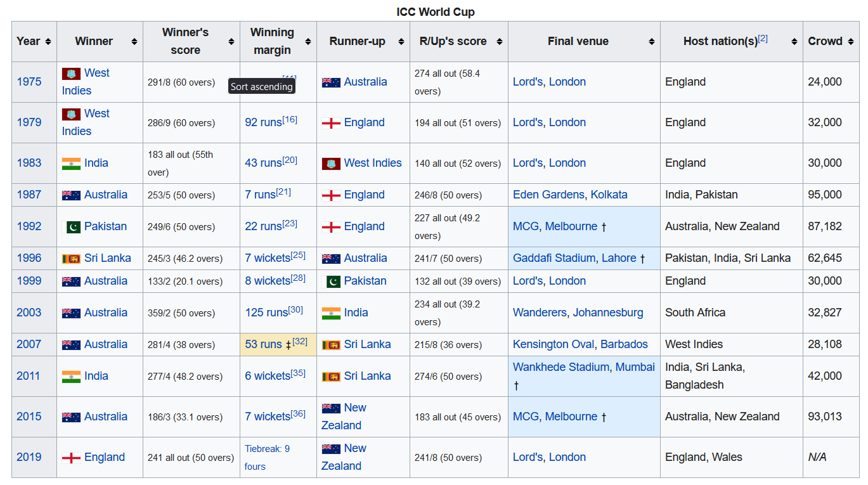Screen dimensions: 868x485
Task: Click England flag in 2019 winner cell
Action: pos(71,458)
